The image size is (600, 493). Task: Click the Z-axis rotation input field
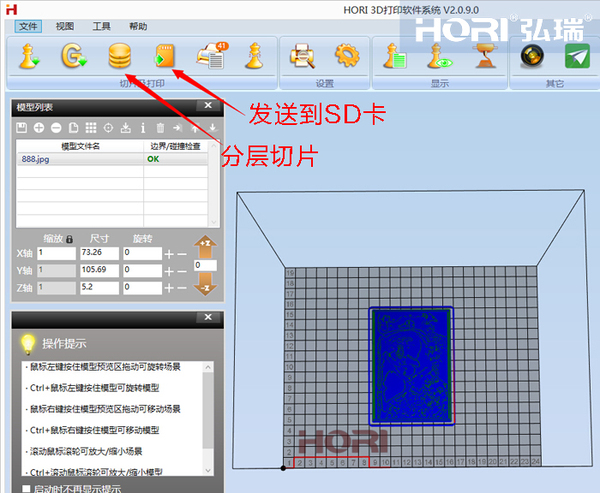point(142,288)
